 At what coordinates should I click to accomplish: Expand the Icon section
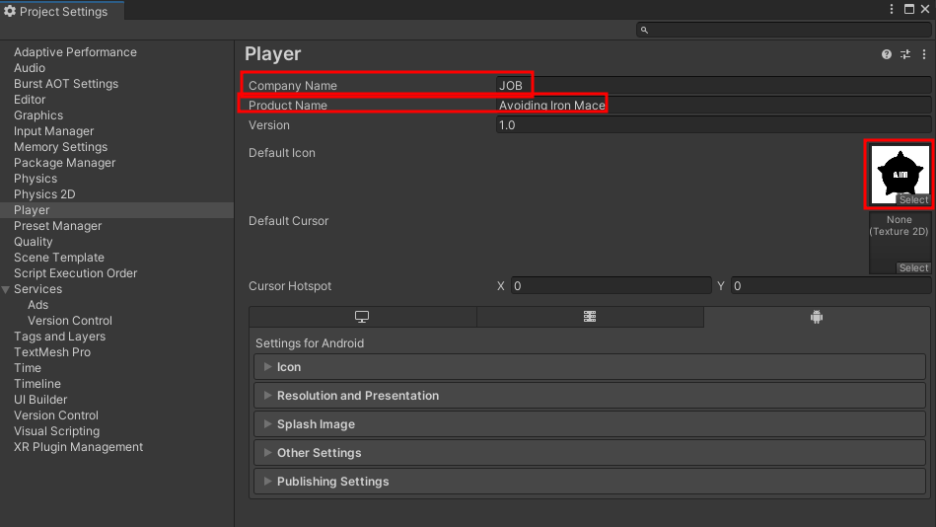coord(590,367)
